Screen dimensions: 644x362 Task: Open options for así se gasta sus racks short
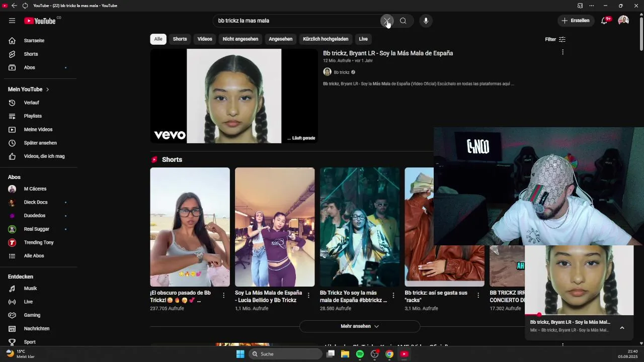click(x=478, y=296)
